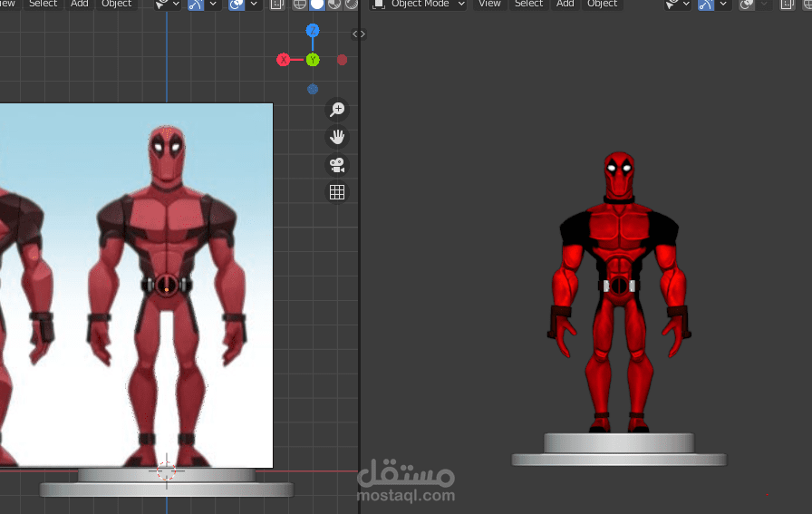812x514 pixels.
Task: Expand gizmo options arrow in left viewport
Action: [x=213, y=5]
